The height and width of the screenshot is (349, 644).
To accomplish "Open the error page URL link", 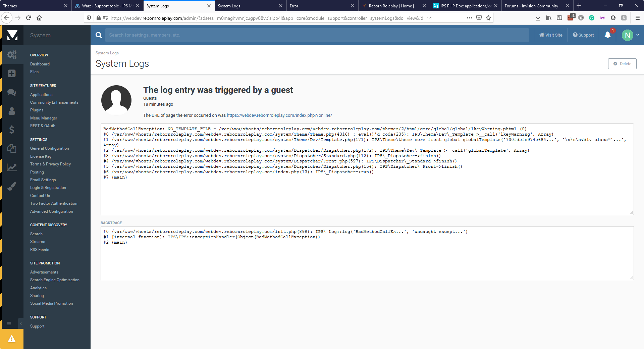I will (279, 115).
